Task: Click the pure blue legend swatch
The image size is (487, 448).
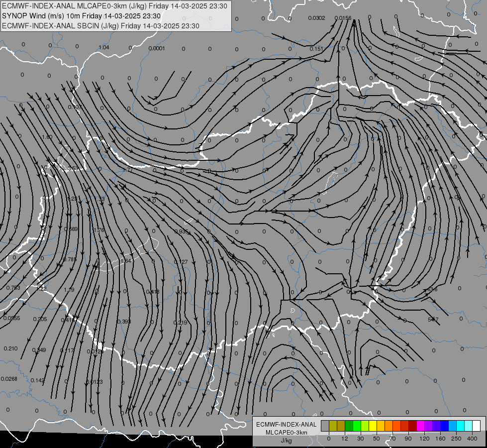Action: (444, 426)
